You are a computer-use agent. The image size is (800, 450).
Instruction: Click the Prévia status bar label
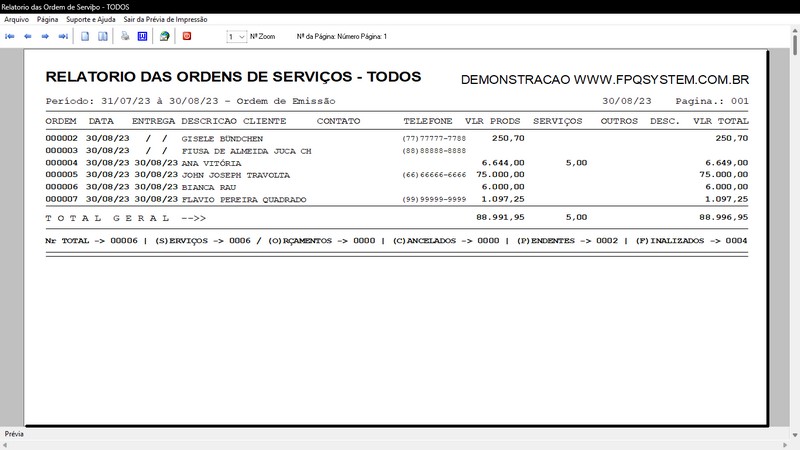[x=14, y=434]
